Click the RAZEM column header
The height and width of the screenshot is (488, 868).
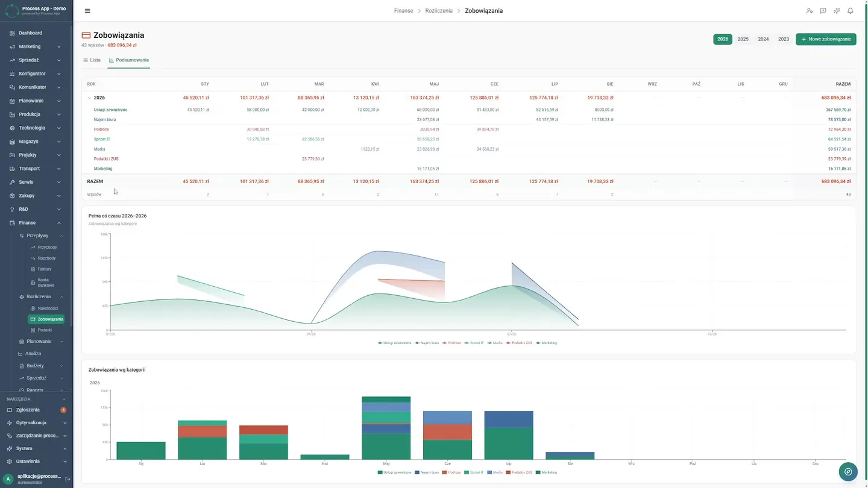tap(843, 84)
